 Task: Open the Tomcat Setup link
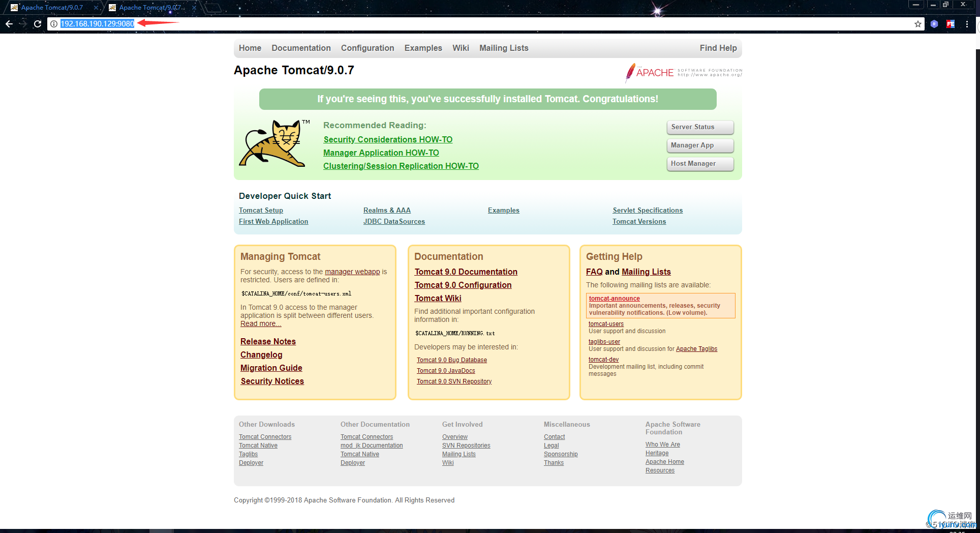click(x=261, y=210)
